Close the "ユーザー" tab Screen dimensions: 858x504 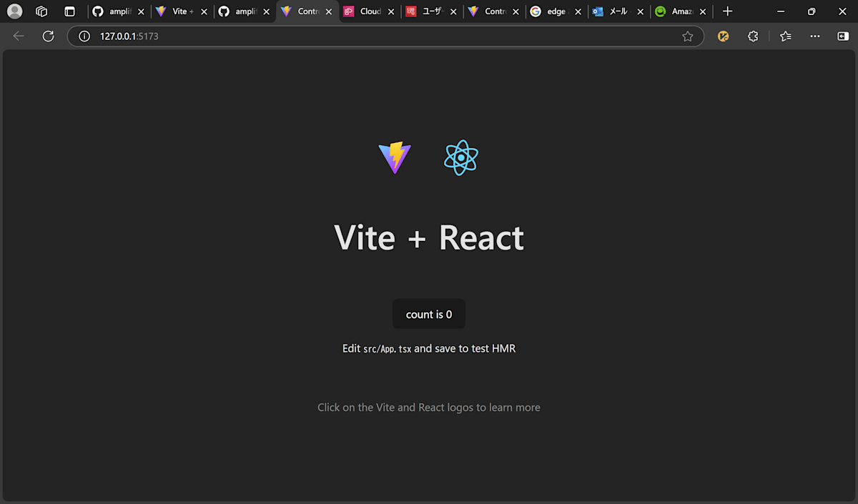[453, 12]
